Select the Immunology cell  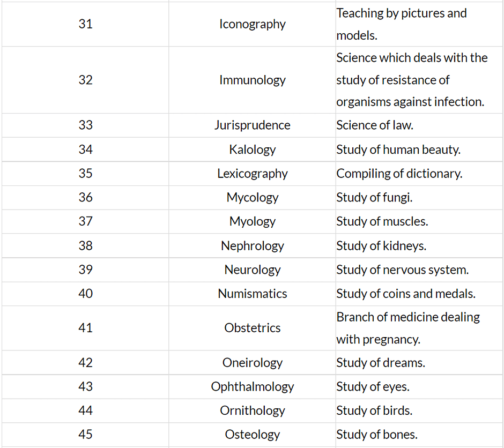tap(252, 80)
